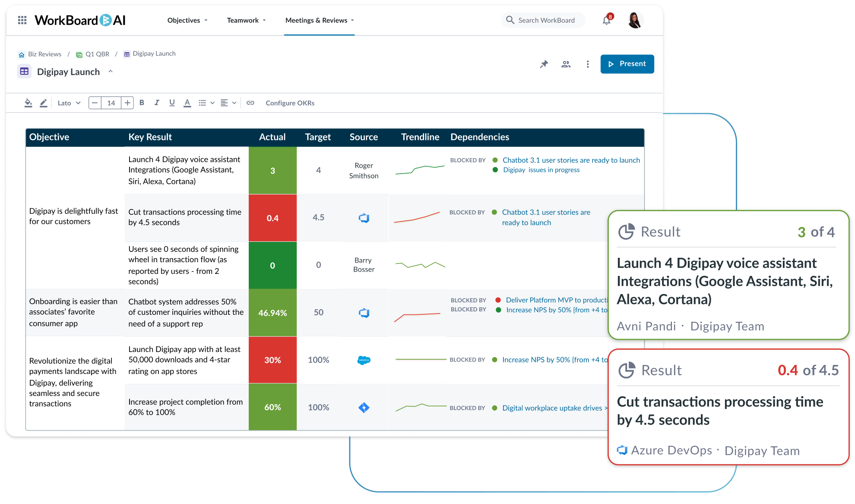The width and height of the screenshot is (855, 504).
Task: Click key result 'Increase project completion from 60% to 100%'
Action: 185,407
